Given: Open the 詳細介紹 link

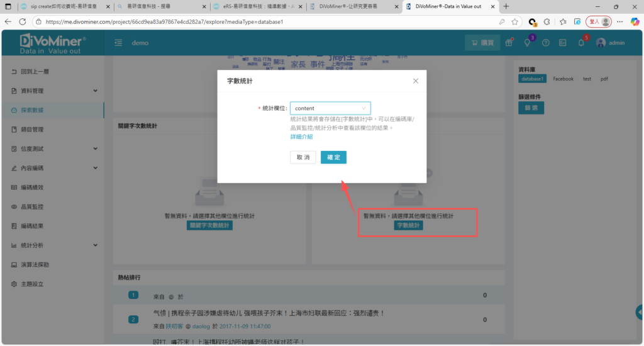Looking at the screenshot, I should pos(301,137).
